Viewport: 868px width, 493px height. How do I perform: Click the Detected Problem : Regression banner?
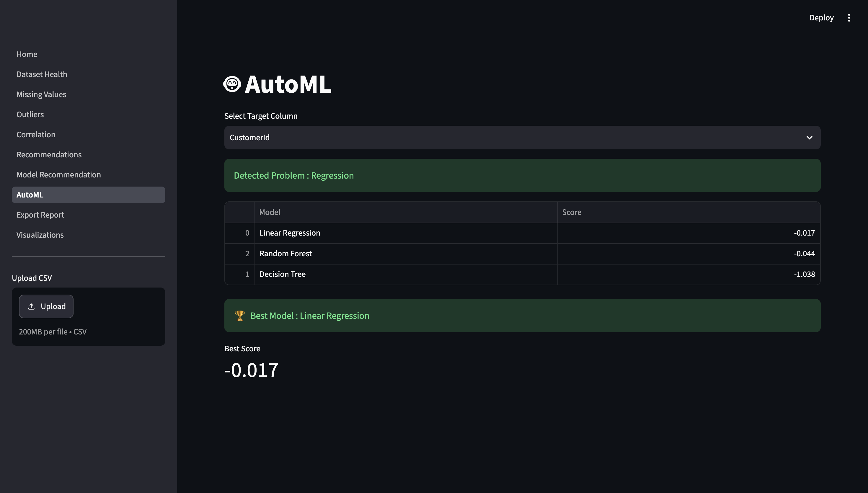click(x=522, y=175)
